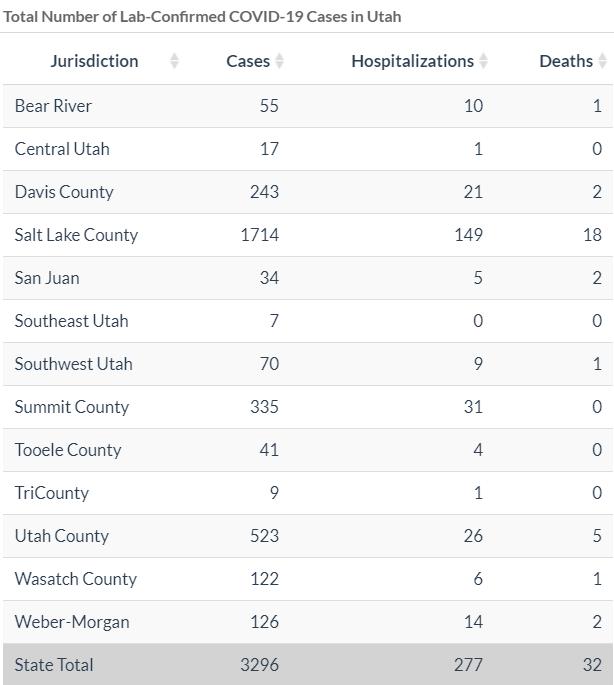Screen dimensions: 614x685
Task: Click the Wasatch County jurisdiction name
Action: click(76, 579)
